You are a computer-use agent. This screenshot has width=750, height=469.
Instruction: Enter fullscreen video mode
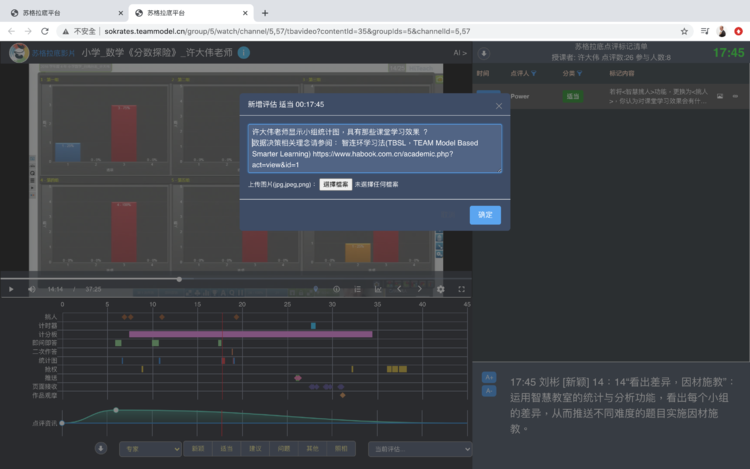tap(462, 289)
